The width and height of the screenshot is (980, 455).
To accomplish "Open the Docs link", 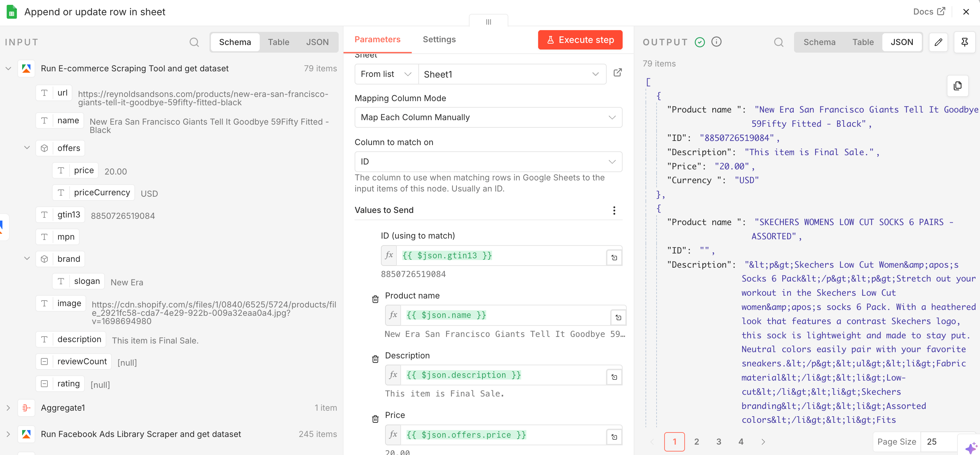I will (x=929, y=11).
